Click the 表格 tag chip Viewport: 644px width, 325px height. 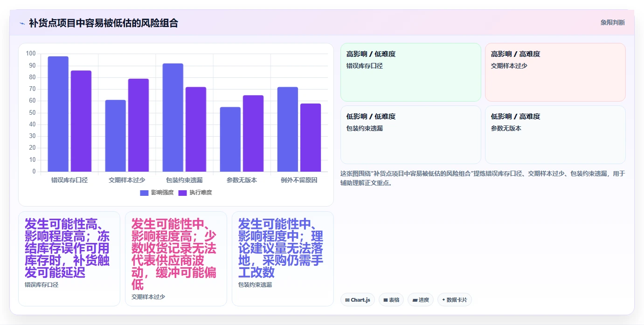coord(391,300)
